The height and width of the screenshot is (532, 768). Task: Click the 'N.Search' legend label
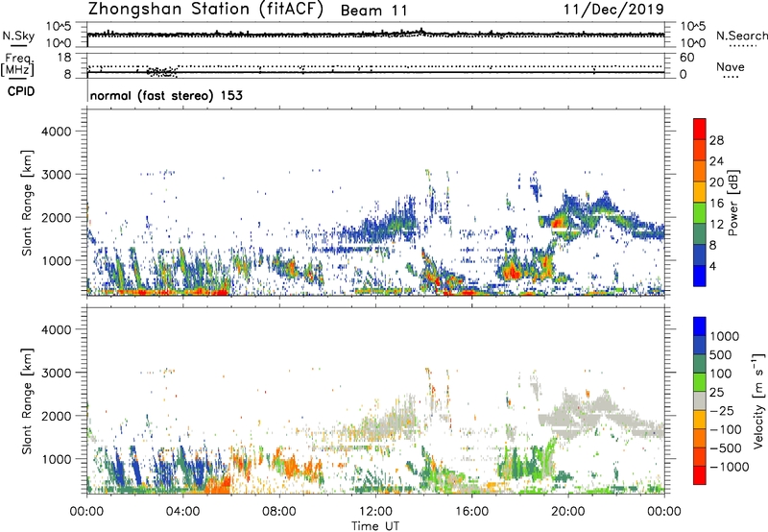pyautogui.click(x=742, y=36)
